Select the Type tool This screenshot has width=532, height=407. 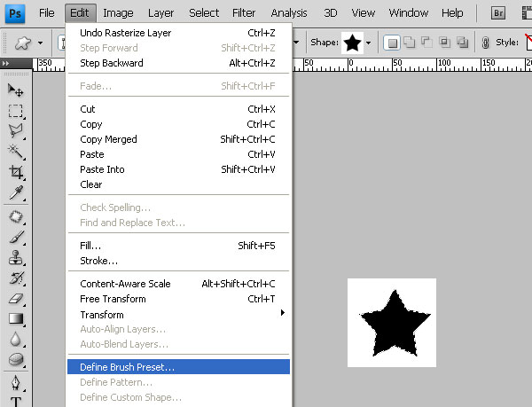16,402
